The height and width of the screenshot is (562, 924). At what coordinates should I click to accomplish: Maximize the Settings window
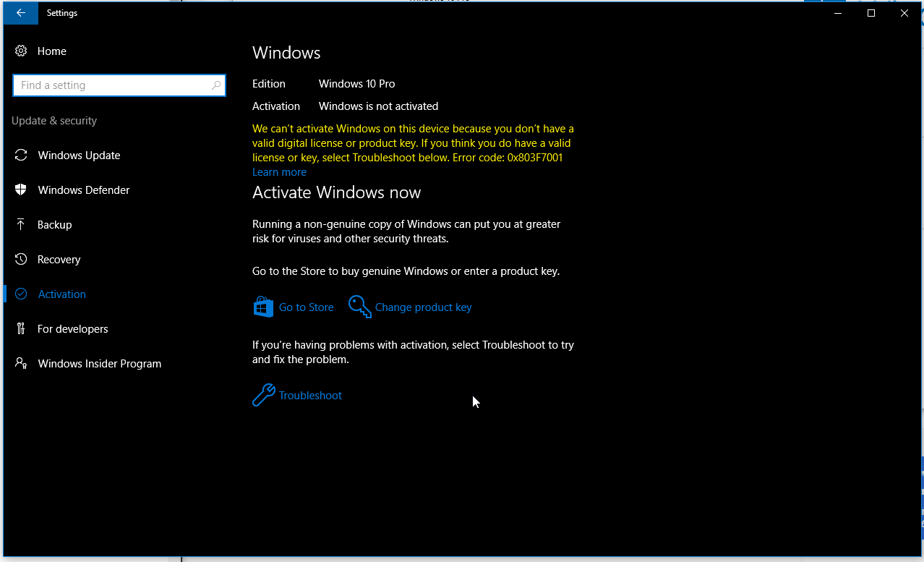click(x=871, y=13)
